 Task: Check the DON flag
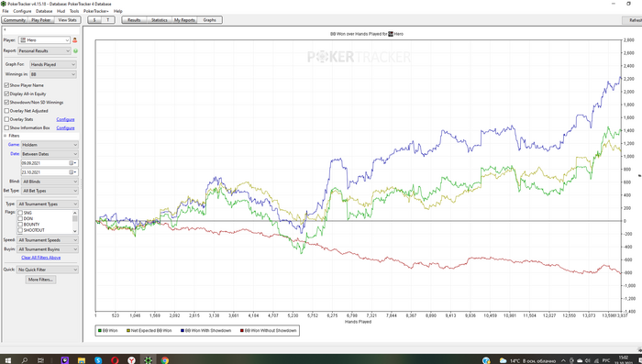[x=20, y=218]
